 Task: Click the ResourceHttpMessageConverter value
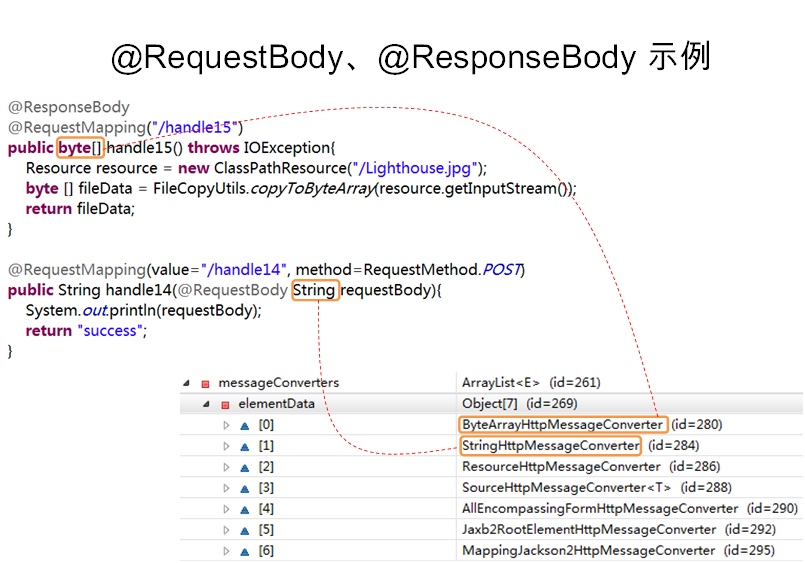coord(561,467)
